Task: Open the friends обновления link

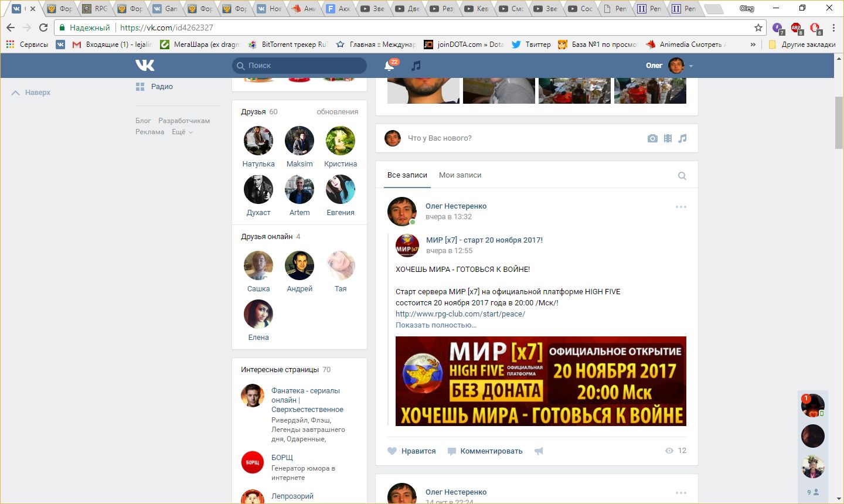Action: coord(338,112)
